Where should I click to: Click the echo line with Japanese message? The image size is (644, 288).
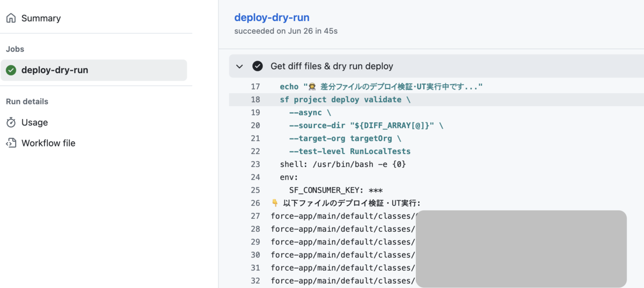tap(382, 86)
